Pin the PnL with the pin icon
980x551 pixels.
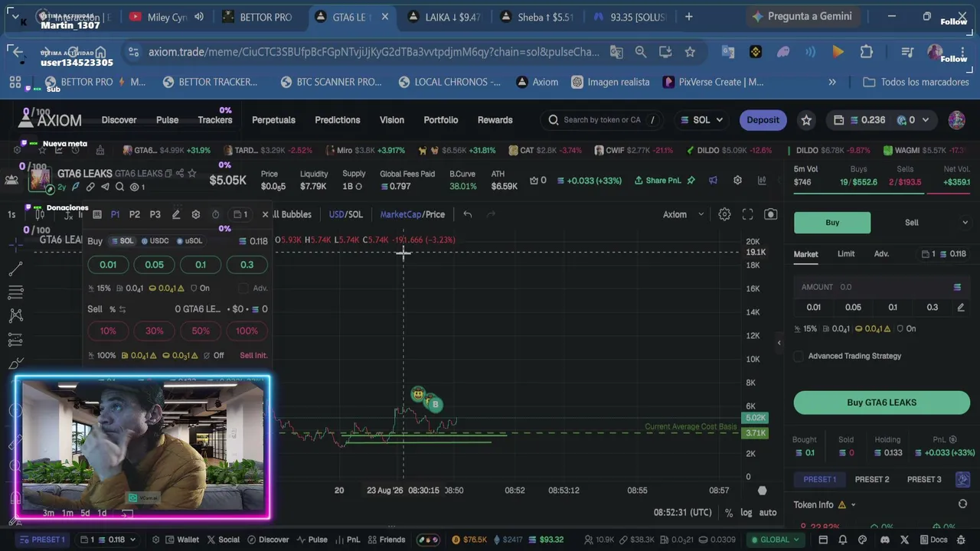(x=691, y=180)
